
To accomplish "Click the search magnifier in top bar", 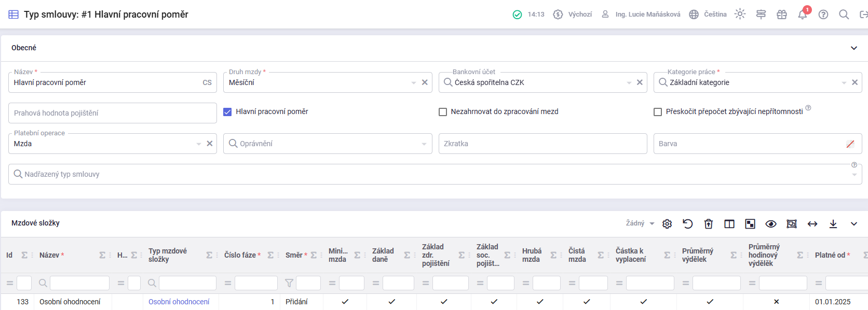I will (844, 15).
